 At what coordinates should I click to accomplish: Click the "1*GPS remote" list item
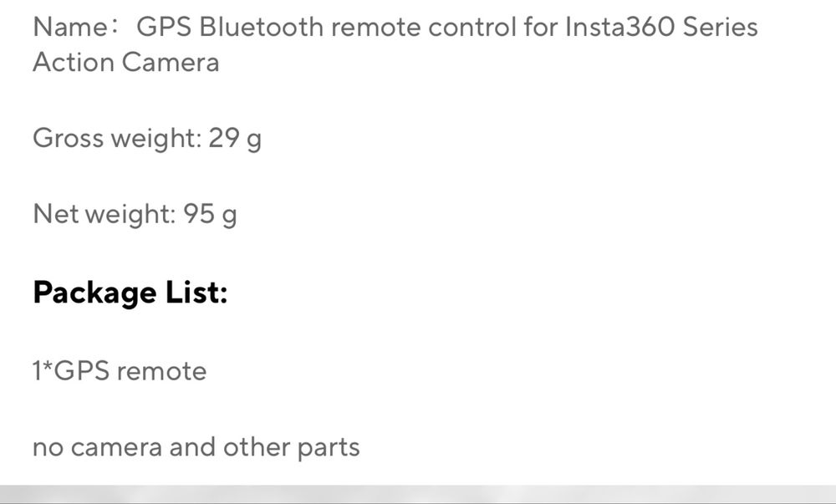(x=120, y=370)
